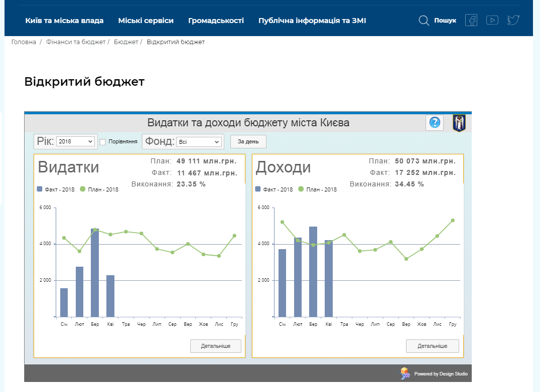Viewport: 540px width, 392px height.
Task: Open the Рік year dropdown
Action: pos(75,142)
